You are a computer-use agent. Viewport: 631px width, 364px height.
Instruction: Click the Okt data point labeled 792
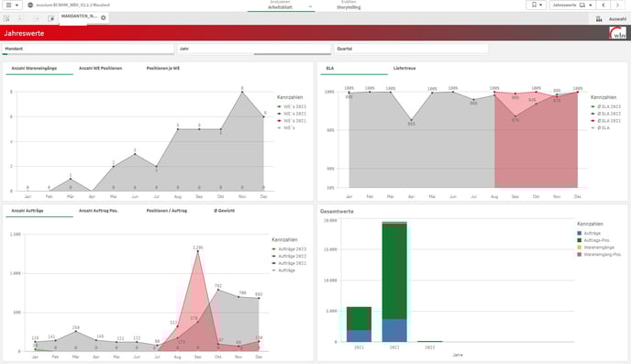coord(218,290)
